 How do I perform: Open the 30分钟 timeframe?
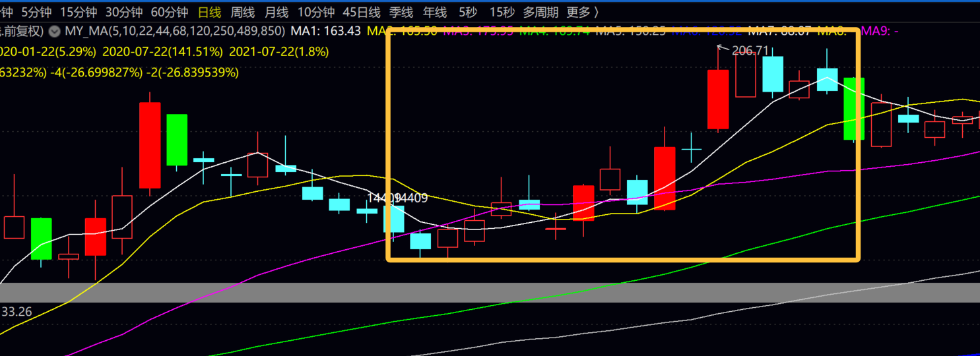point(123,12)
